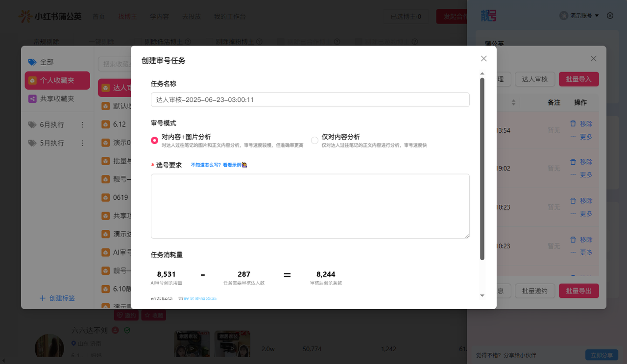This screenshot has height=364, width=627.
Task: Open the 6月执行 more options menu
Action: coord(83,125)
